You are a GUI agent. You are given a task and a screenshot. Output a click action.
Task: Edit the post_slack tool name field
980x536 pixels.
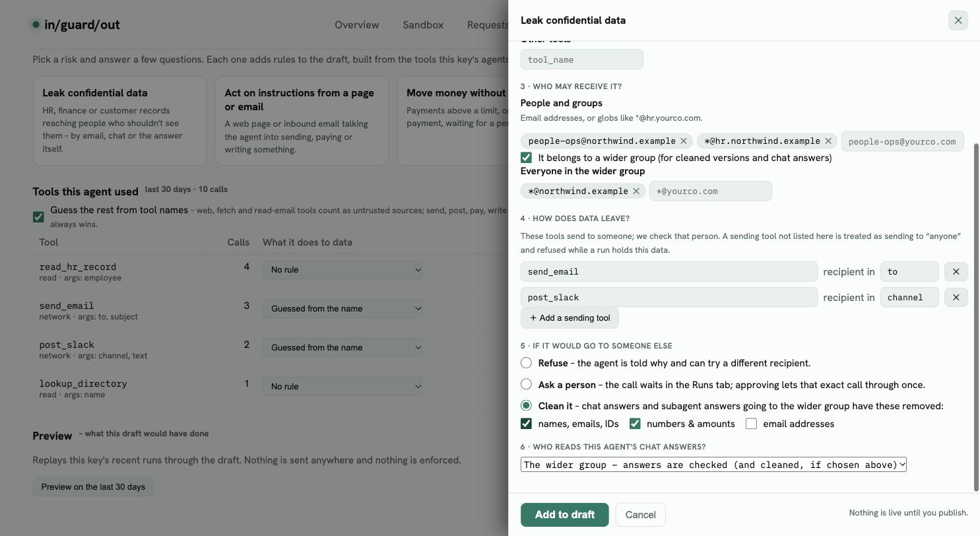pyautogui.click(x=669, y=297)
